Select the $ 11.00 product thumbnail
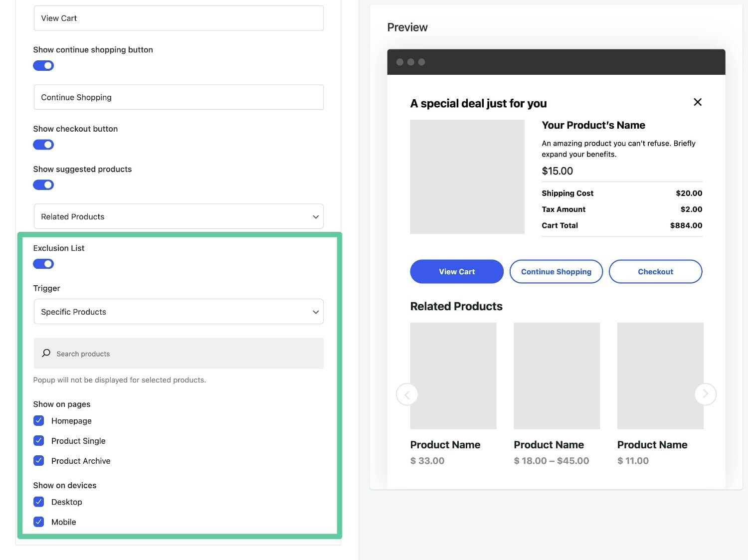This screenshot has width=748, height=560. coord(660,376)
